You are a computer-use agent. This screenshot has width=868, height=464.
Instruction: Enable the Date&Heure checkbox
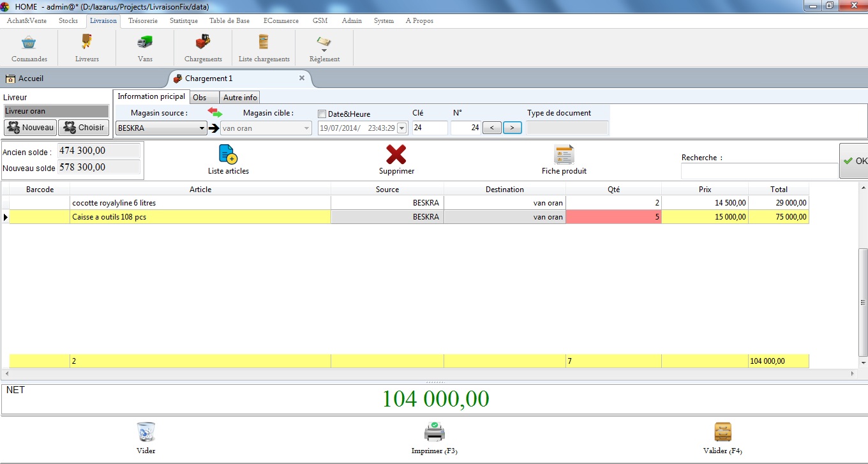point(322,114)
